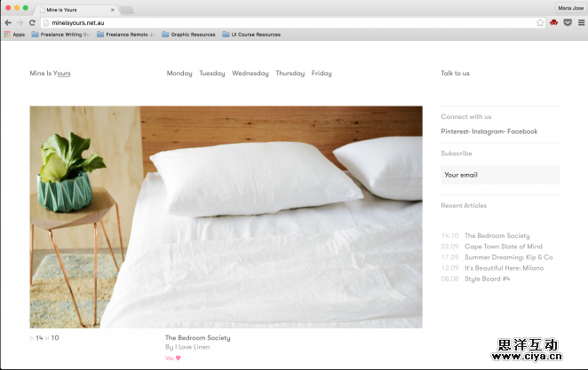Click the page icon in the address bar
Screen dimensions: 588x370
[46, 23]
